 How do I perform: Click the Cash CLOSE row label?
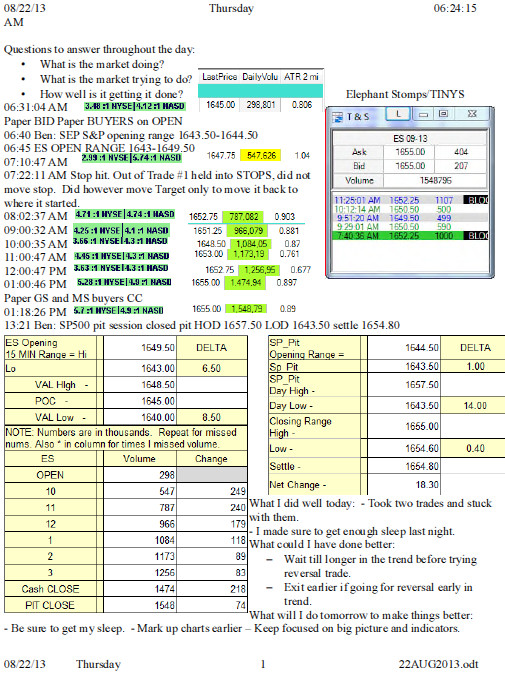tap(50, 589)
